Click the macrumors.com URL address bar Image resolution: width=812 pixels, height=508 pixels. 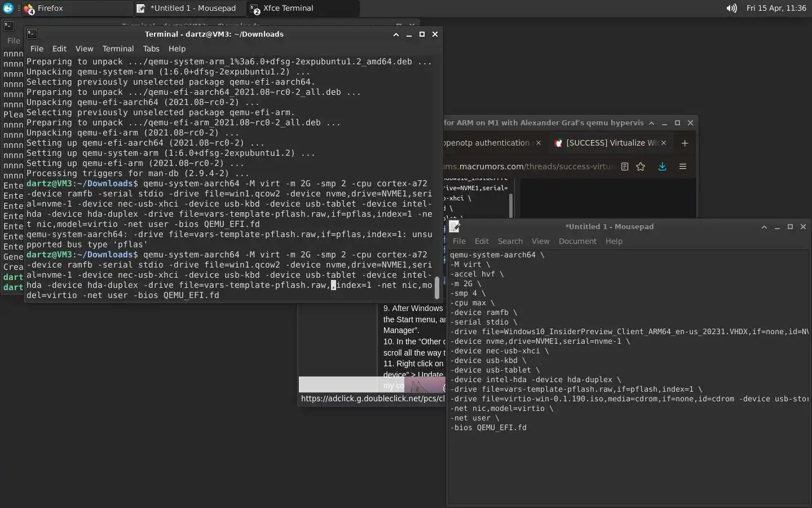click(x=530, y=167)
